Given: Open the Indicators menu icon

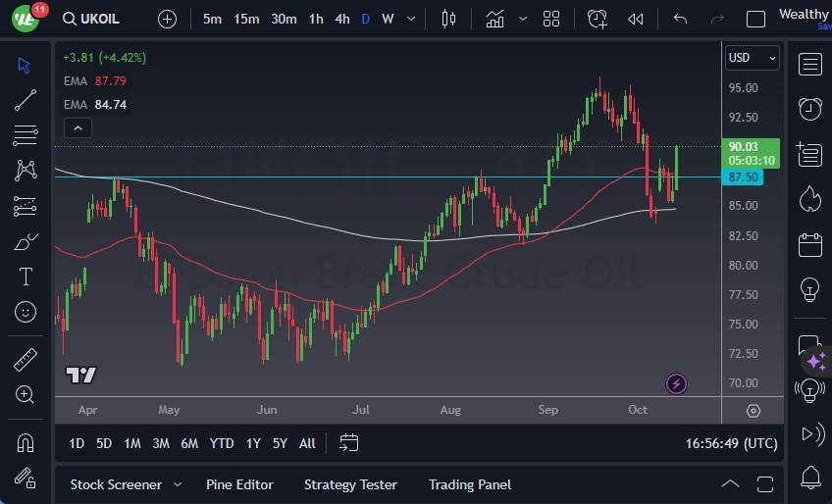Looking at the screenshot, I should [494, 19].
